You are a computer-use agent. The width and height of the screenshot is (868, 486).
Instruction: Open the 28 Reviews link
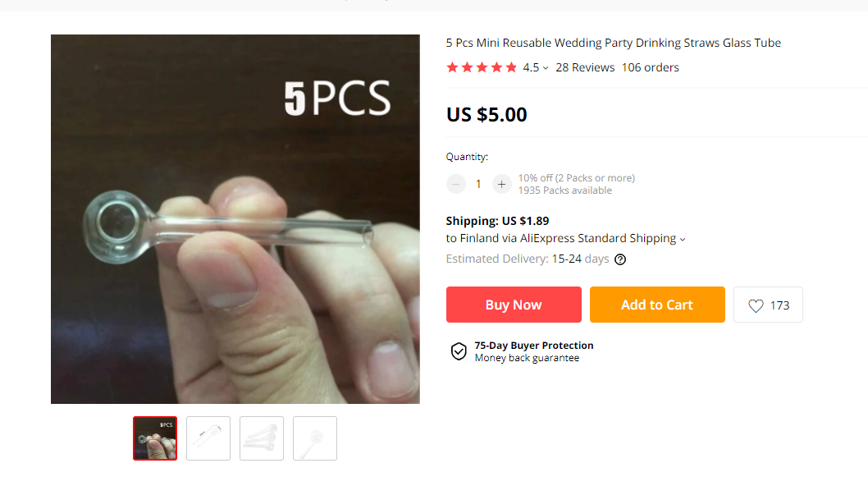click(585, 67)
